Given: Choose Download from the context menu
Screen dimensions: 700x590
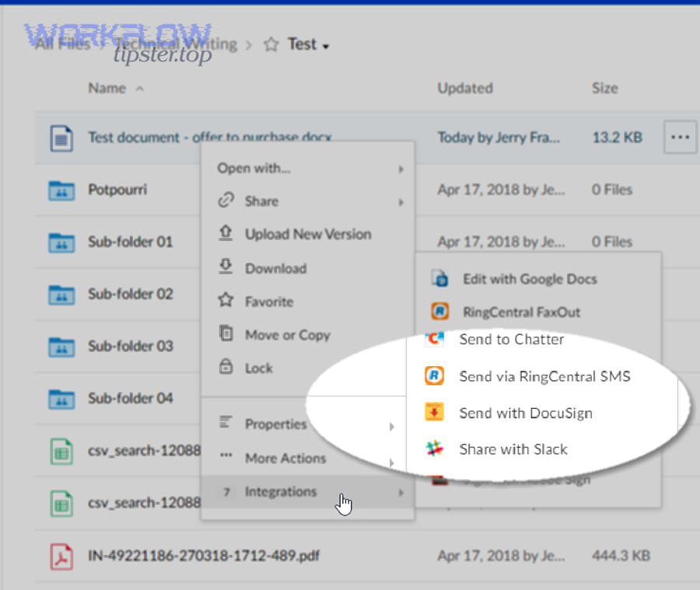Looking at the screenshot, I should [x=307, y=267].
